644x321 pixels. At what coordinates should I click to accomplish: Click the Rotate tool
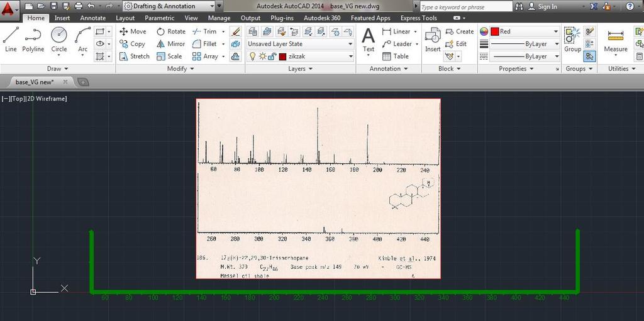pyautogui.click(x=171, y=31)
